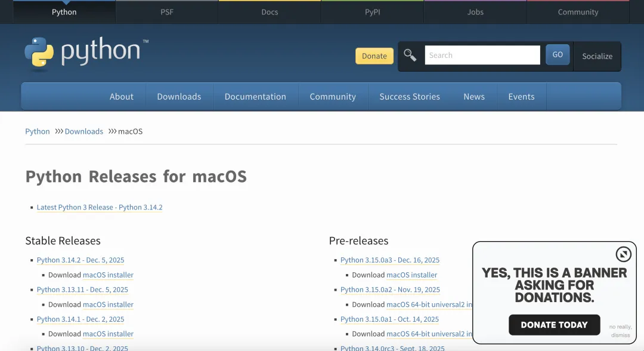Open the Python top tab

[x=64, y=12]
